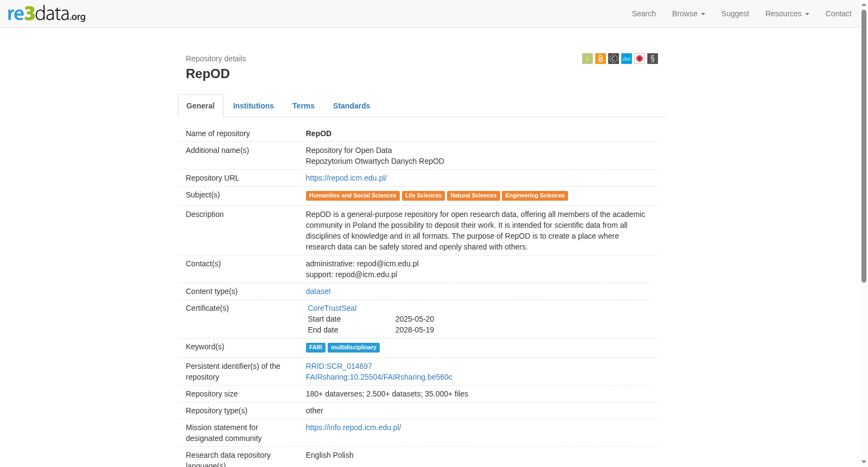Click the dark copyright license badge
868x467 pixels.
click(x=614, y=59)
